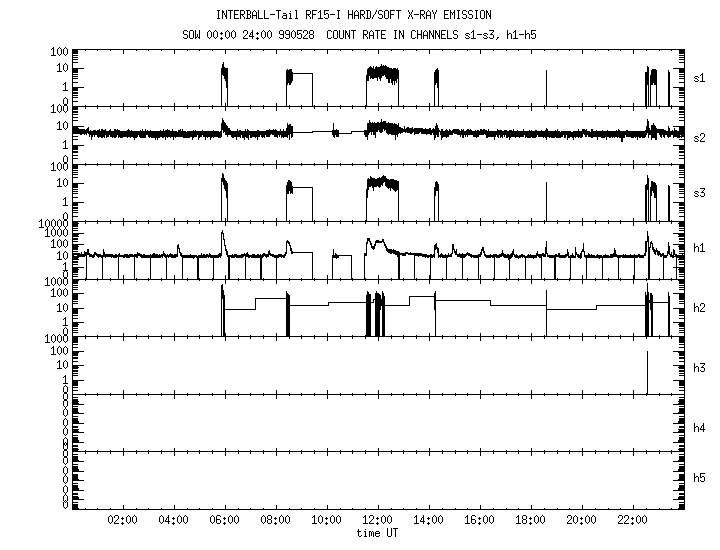Select the s1 channel label
The width and height of the screenshot is (720, 550).
(x=700, y=77)
